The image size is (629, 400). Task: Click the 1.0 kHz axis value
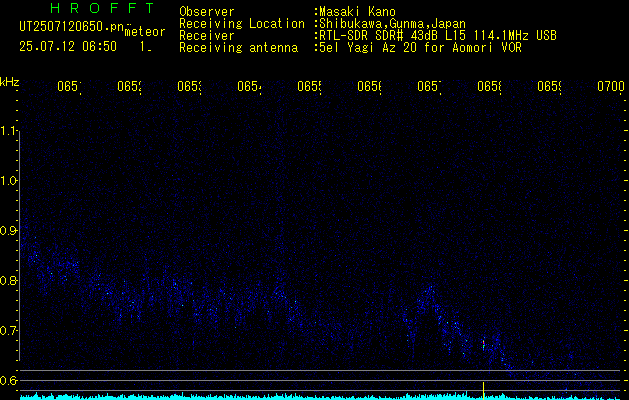pyautogui.click(x=9, y=181)
